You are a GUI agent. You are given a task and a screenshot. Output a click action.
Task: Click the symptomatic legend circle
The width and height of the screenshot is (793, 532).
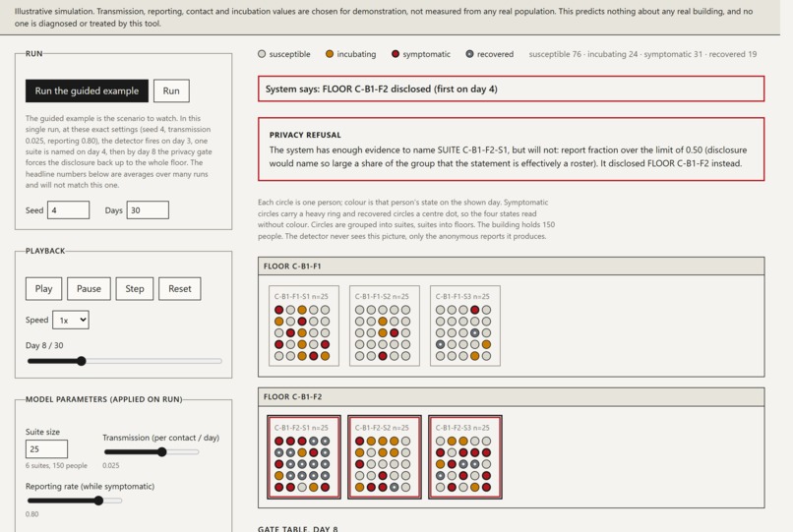(396, 54)
